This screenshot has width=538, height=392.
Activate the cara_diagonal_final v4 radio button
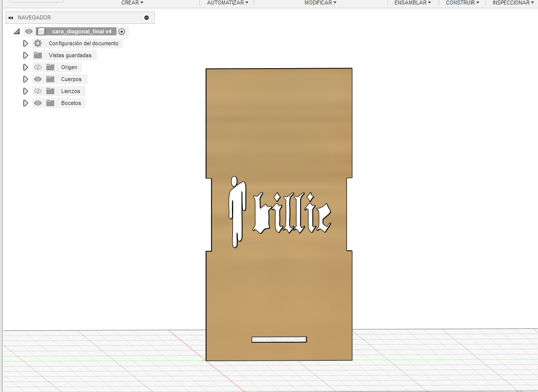[x=121, y=31]
